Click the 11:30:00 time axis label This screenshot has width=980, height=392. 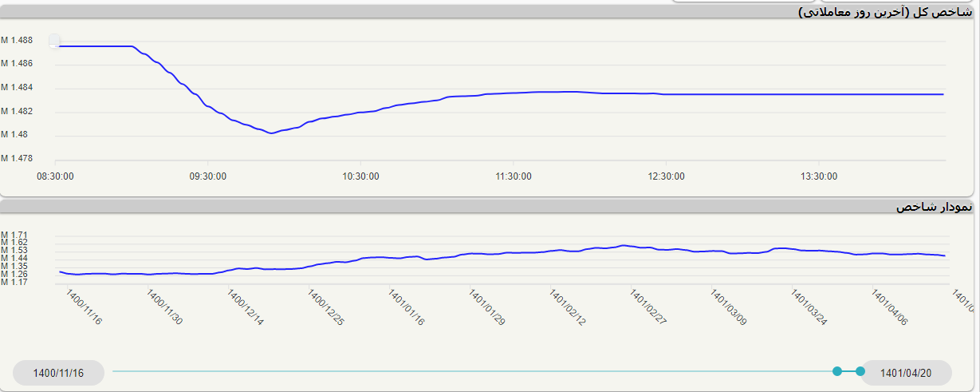[x=514, y=176]
